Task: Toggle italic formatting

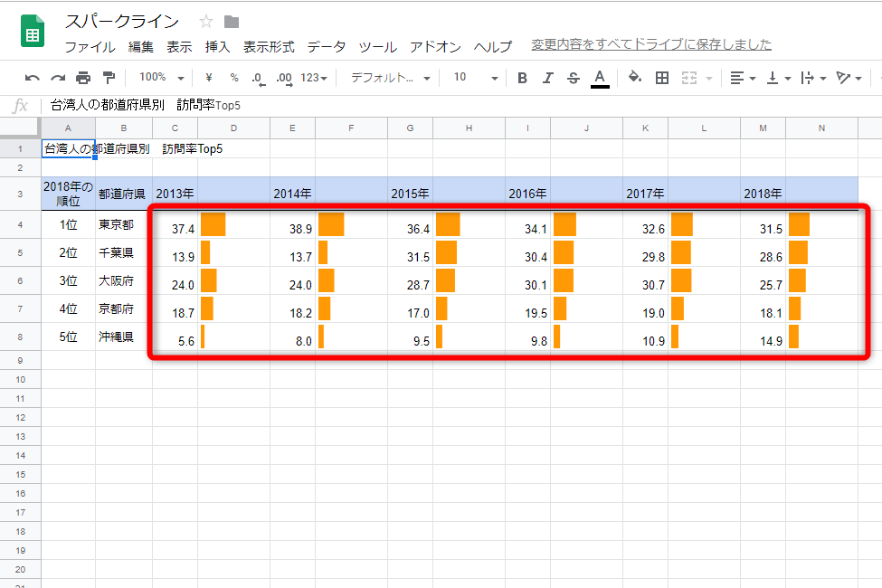Action: (547, 78)
